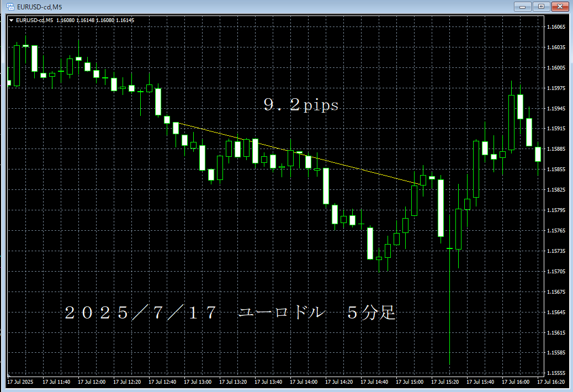
Task: Click the 9.2pips text label
Action: click(x=301, y=105)
